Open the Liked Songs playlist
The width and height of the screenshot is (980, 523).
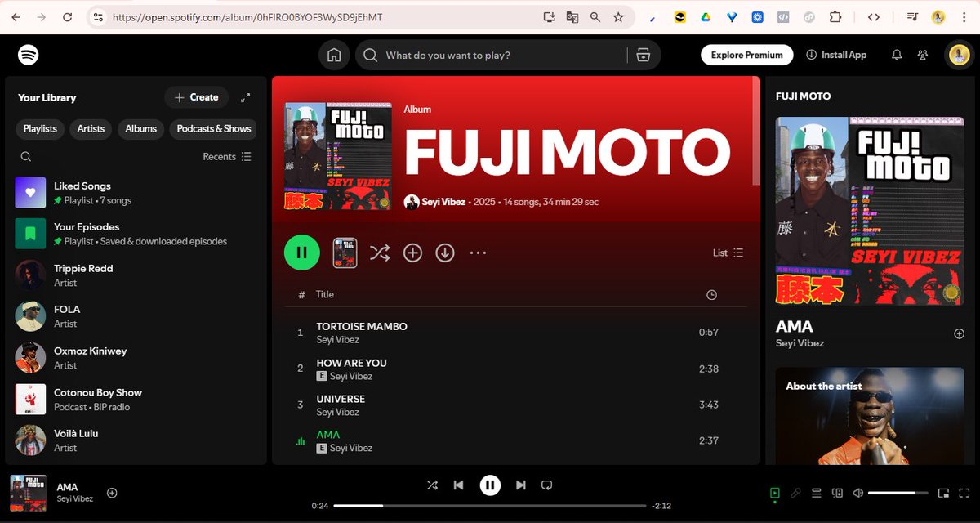tap(137, 193)
